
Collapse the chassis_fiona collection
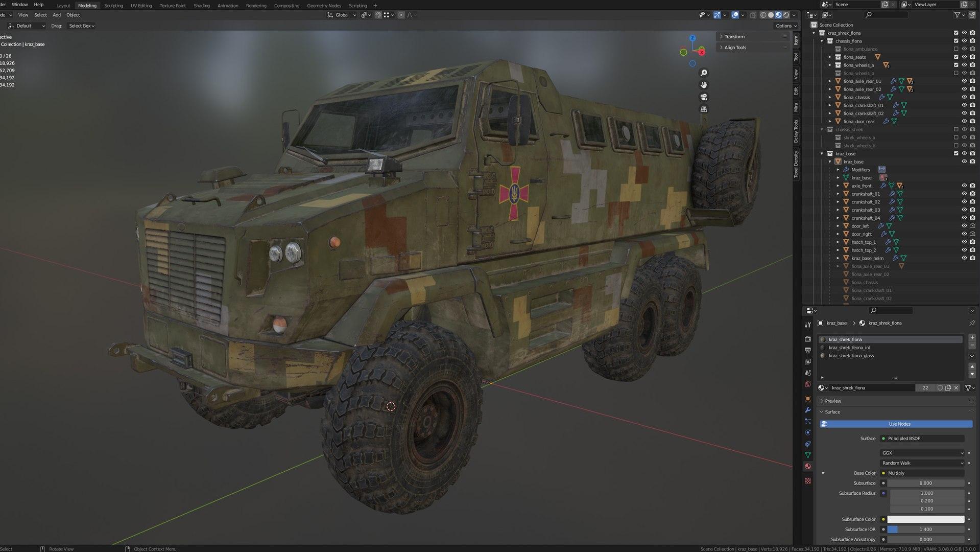click(x=822, y=41)
